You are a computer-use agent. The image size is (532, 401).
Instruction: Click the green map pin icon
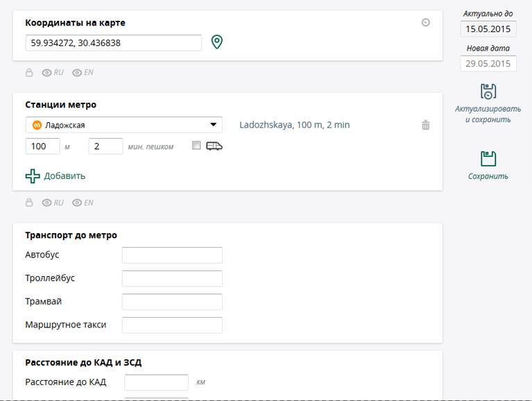click(217, 42)
